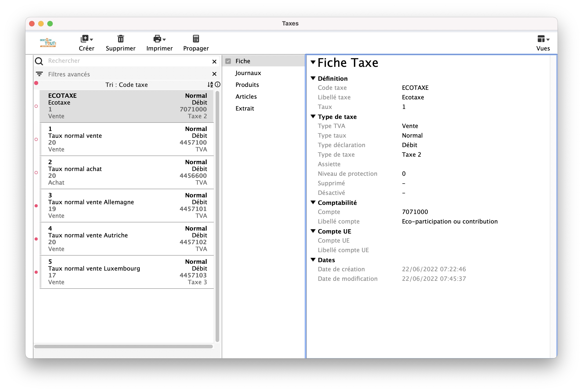Collapse the Type de taxe section
This screenshot has height=392, width=583.
tap(313, 116)
